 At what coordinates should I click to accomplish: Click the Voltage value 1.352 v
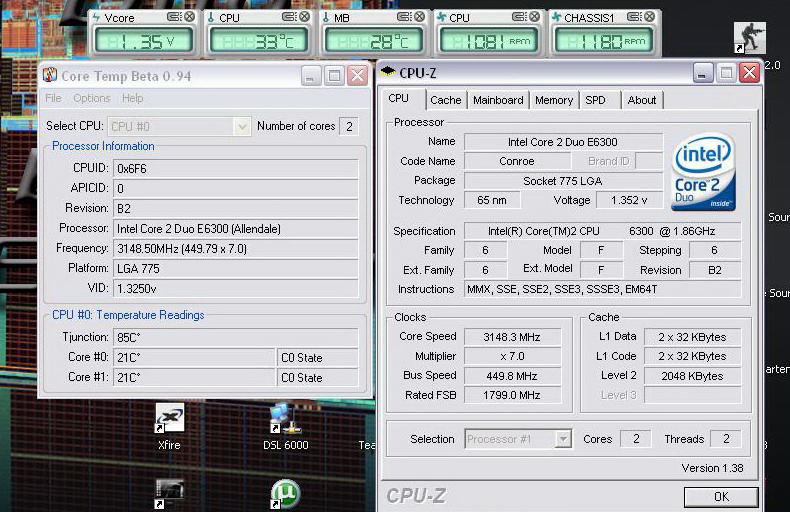point(629,200)
